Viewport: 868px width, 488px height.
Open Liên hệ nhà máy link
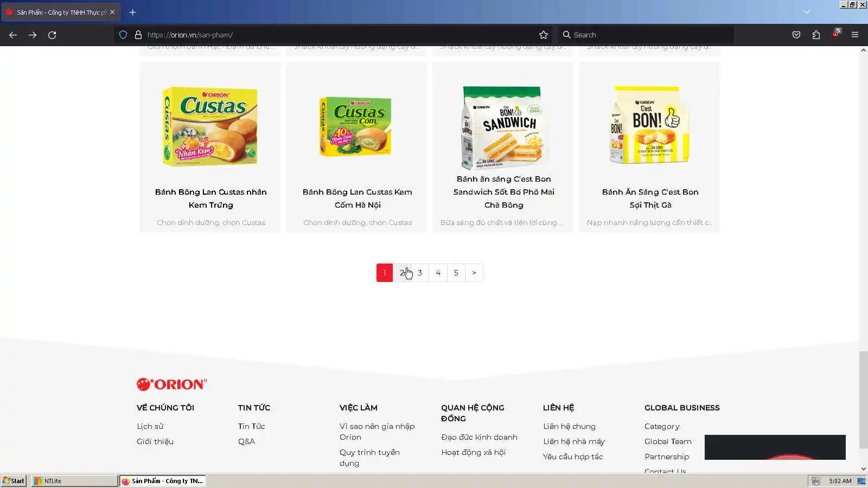point(574,441)
